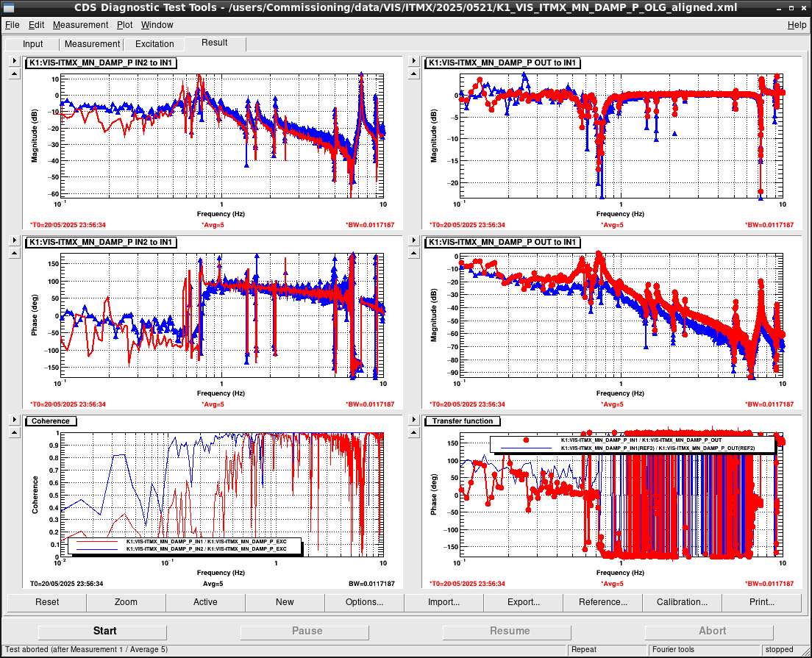
Task: Click the Print... button
Action: coord(762,602)
